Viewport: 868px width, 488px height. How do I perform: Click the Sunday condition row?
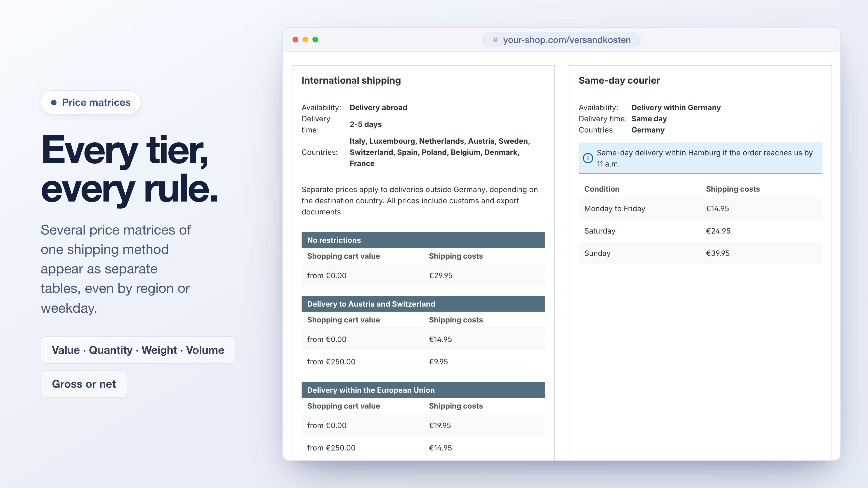(x=700, y=253)
